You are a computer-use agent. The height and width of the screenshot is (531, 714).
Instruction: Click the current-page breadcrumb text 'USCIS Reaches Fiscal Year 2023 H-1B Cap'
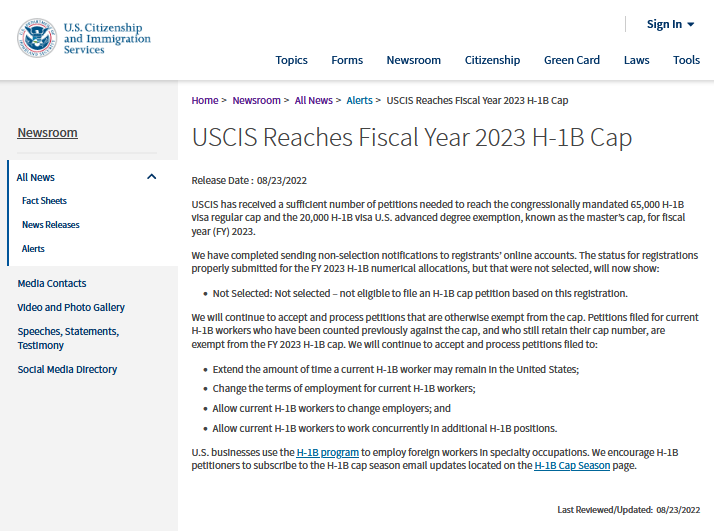point(477,101)
